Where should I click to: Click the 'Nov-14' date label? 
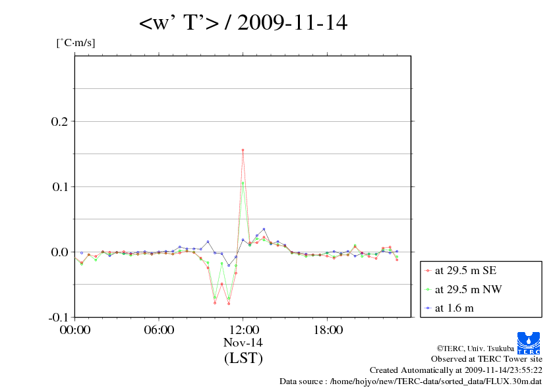(x=243, y=343)
